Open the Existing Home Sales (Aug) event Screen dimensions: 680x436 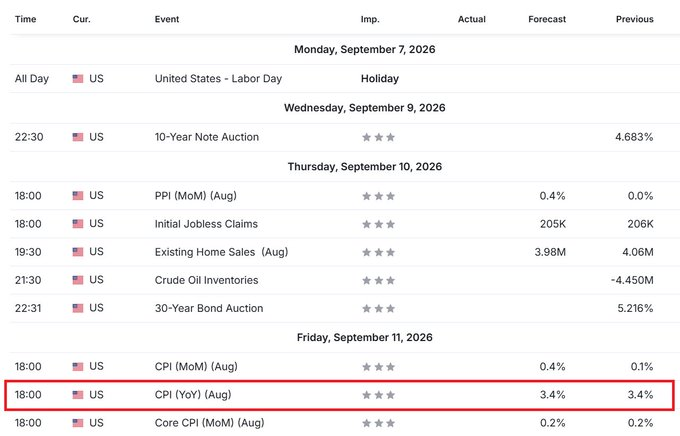click(x=221, y=252)
